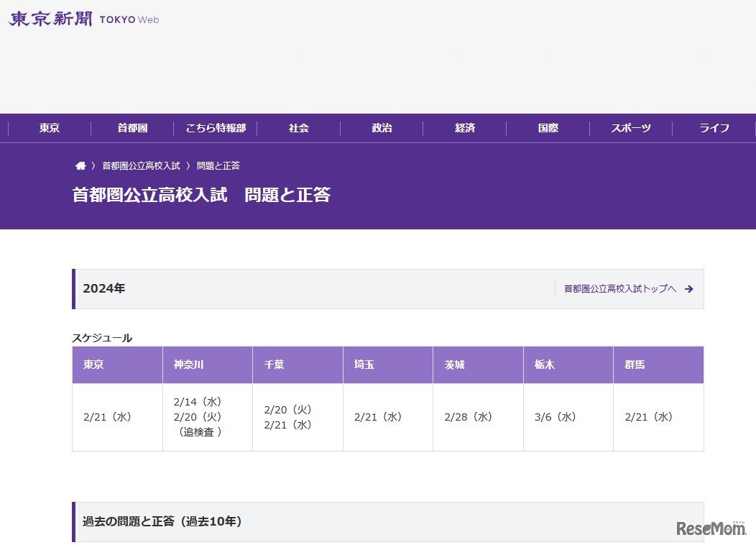Open the 首都圏公立高校入試トップへ link
756x545 pixels.
[x=620, y=289]
